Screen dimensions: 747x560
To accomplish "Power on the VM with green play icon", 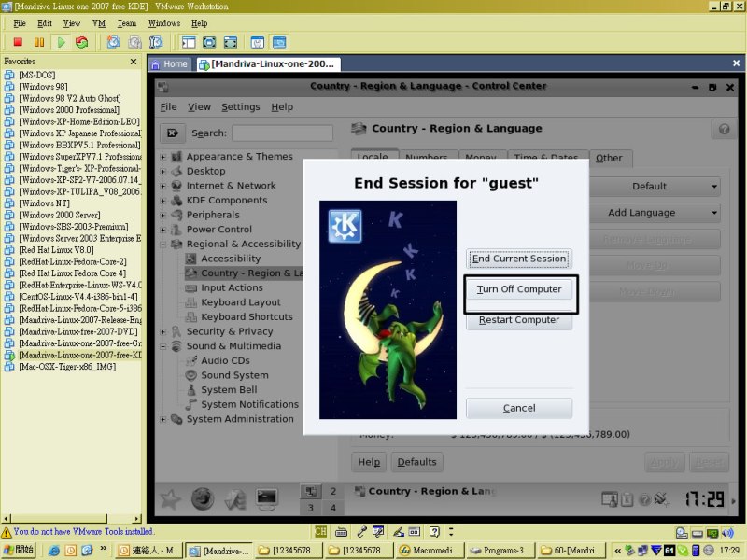I will tap(61, 42).
